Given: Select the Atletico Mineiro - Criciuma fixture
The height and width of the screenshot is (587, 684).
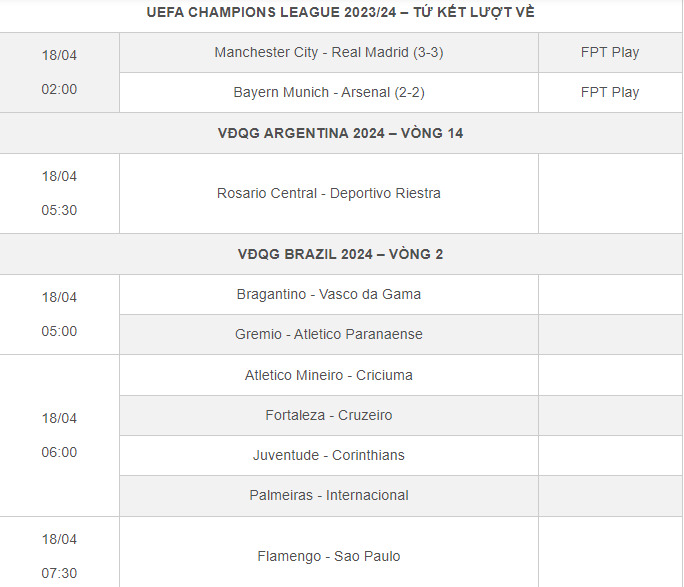Looking at the screenshot, I should pyautogui.click(x=329, y=375).
